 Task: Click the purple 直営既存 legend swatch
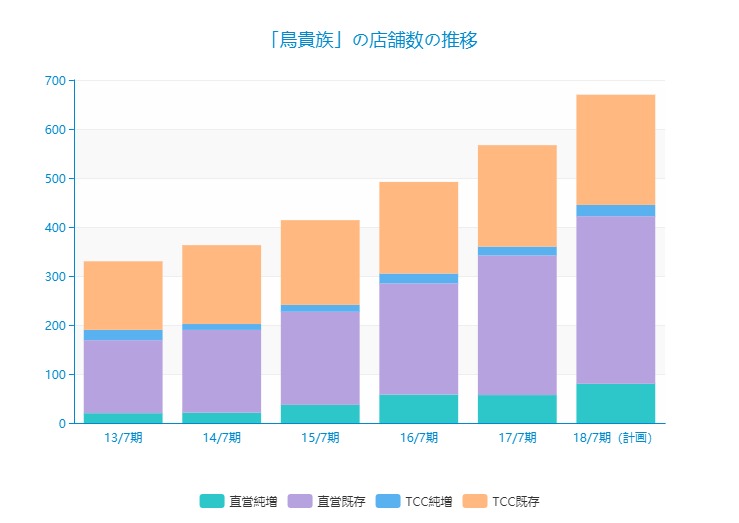[300, 501]
